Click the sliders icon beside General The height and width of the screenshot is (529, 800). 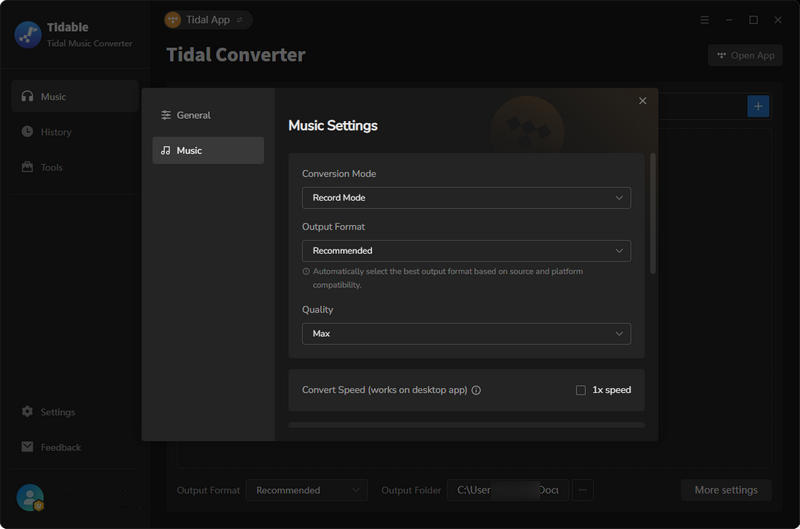(166, 115)
